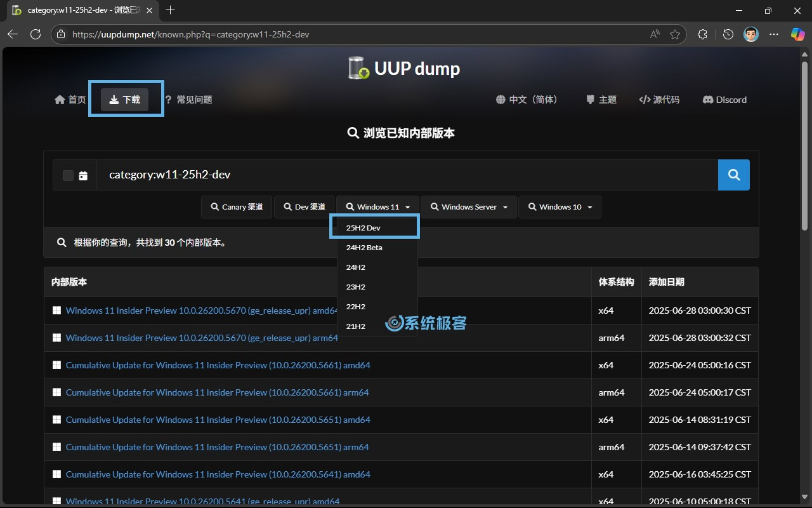The height and width of the screenshot is (508, 812).
Task: Select 24H2 menu entry
Action: [x=377, y=267]
